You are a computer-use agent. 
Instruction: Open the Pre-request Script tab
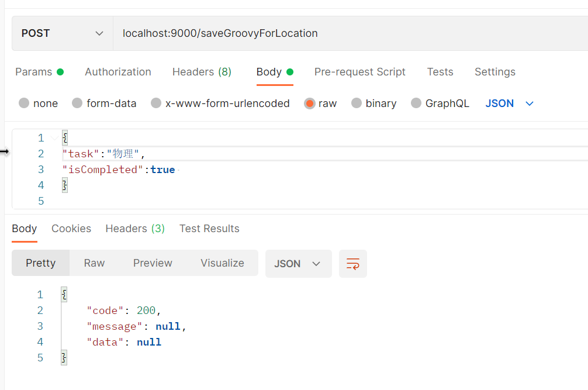(x=359, y=71)
